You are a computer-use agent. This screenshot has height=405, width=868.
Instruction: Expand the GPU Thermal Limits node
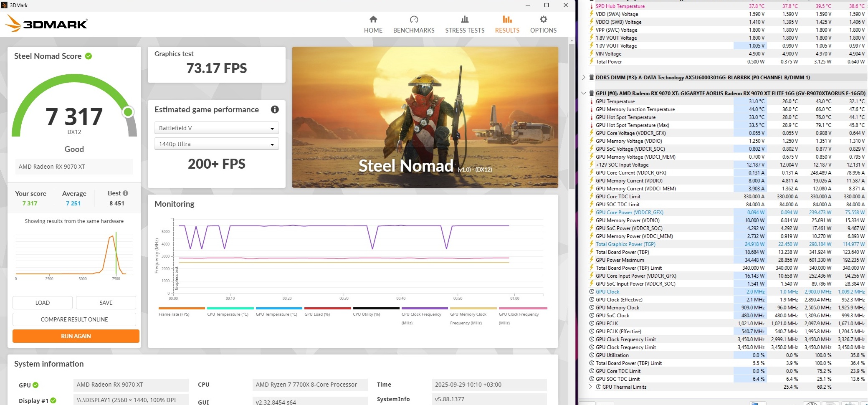click(x=590, y=387)
